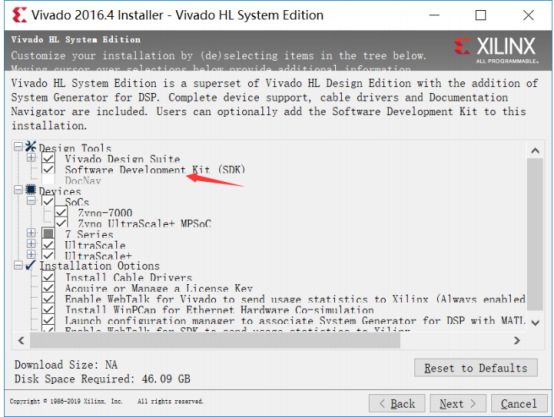Click the XILINX banner logo
554x417 pixels.
496,50
